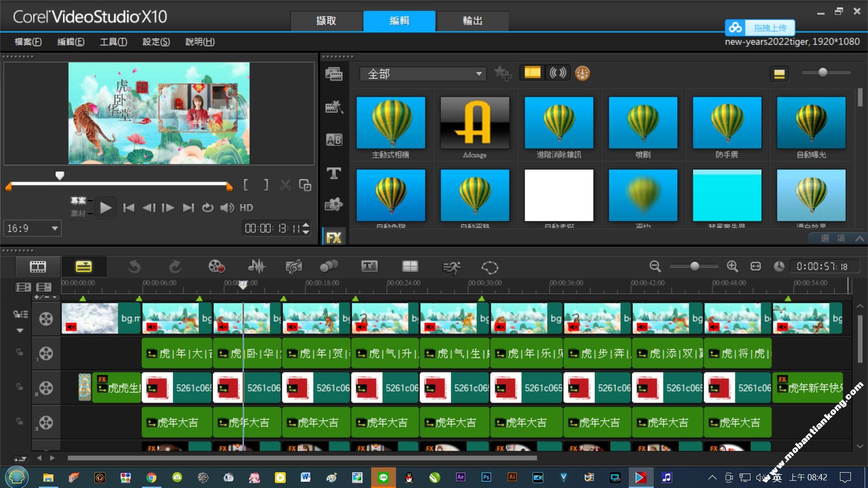This screenshot has height=488, width=868.
Task: Switch to timeline view
Action: [84, 267]
